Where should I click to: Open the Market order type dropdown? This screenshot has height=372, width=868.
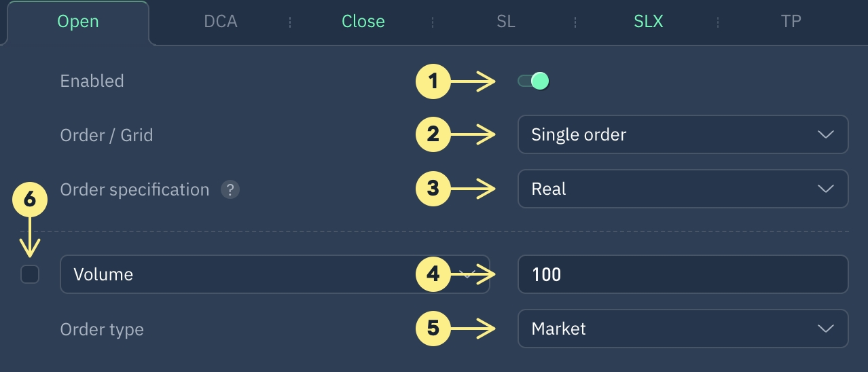click(683, 329)
